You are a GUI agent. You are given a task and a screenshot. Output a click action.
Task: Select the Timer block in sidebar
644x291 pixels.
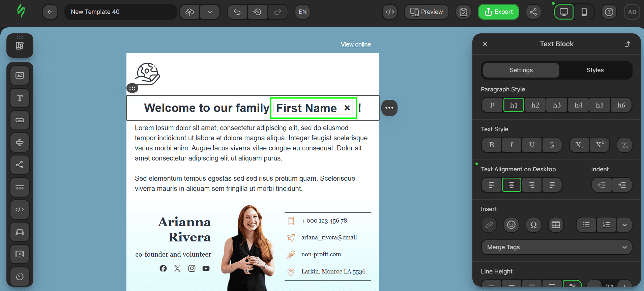[x=20, y=277]
